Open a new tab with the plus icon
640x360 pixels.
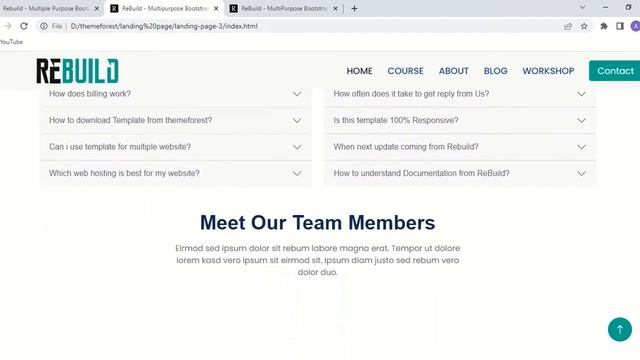(x=354, y=9)
